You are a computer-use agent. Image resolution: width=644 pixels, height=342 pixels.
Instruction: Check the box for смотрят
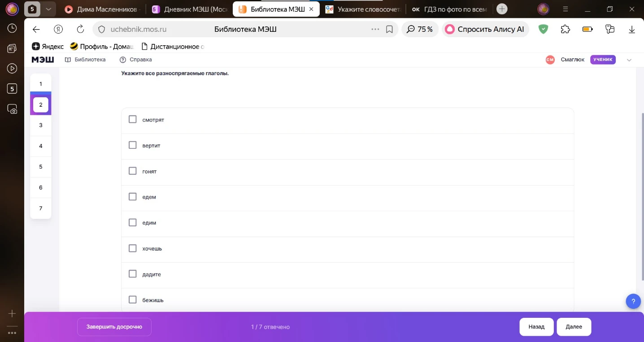point(132,119)
